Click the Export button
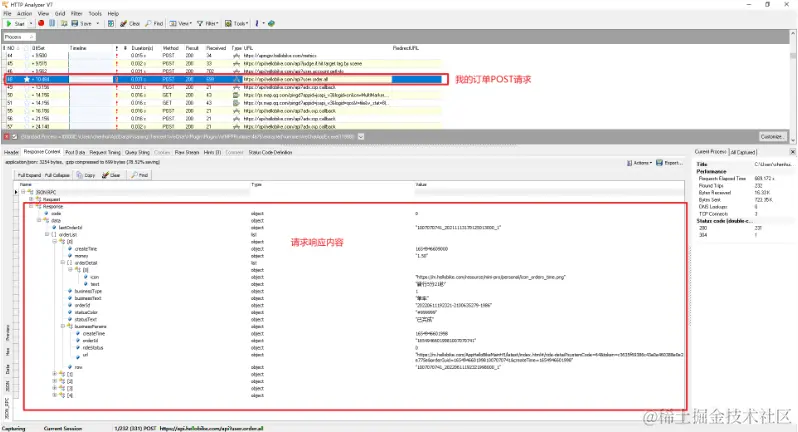This screenshot has width=798, height=432. 669,163
